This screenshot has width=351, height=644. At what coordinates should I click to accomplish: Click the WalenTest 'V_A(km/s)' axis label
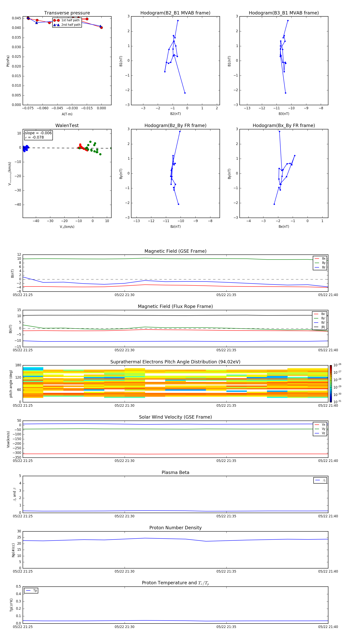(67, 227)
